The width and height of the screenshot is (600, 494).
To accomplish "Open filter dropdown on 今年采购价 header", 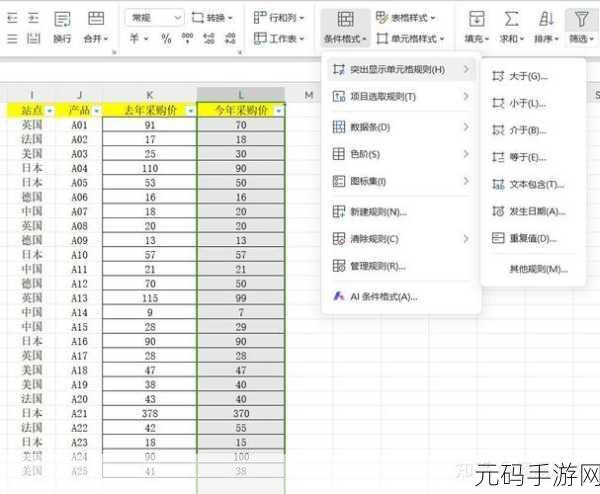I will click(279, 111).
